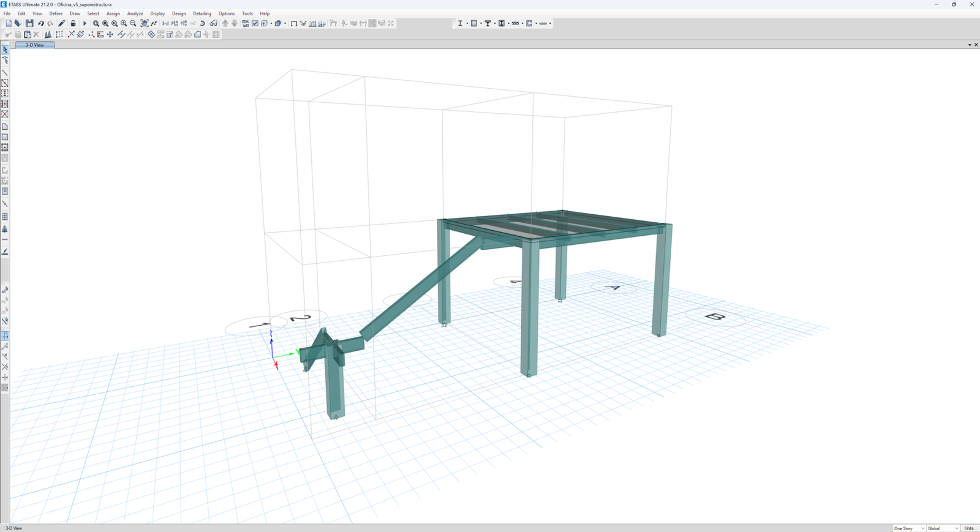Viewport: 980px width, 532px height.
Task: Click the perspective glasses icon
Action: (213, 23)
